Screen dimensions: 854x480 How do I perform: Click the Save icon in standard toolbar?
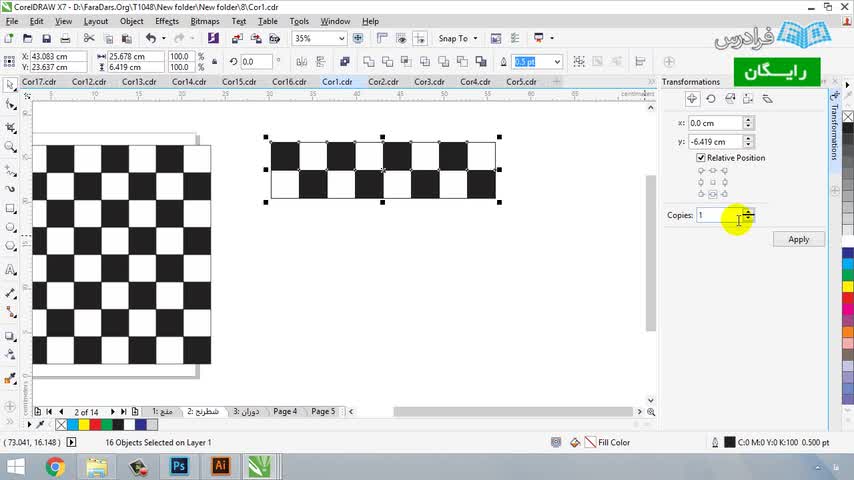coord(46,39)
